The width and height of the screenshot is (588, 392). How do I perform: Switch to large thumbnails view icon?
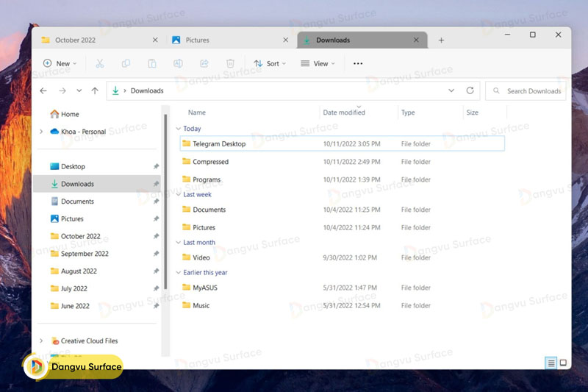563,363
